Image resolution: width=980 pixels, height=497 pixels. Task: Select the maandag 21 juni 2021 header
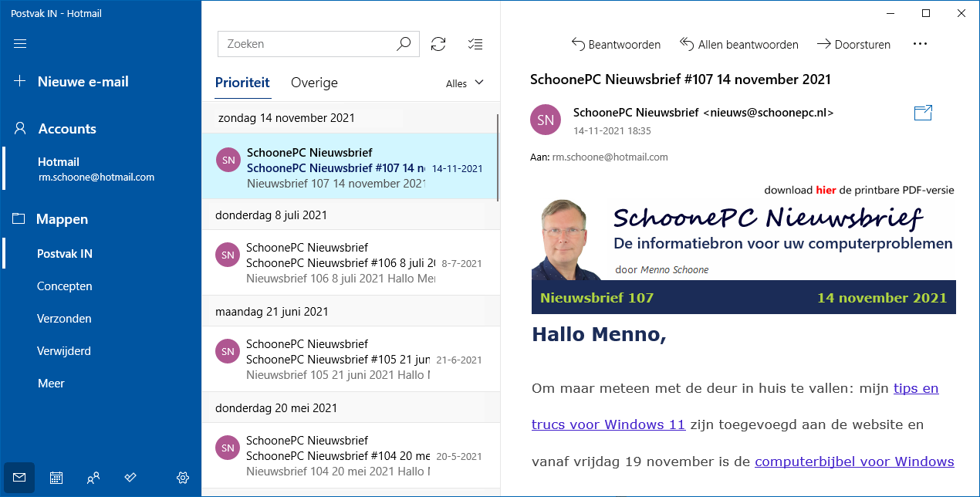point(350,312)
